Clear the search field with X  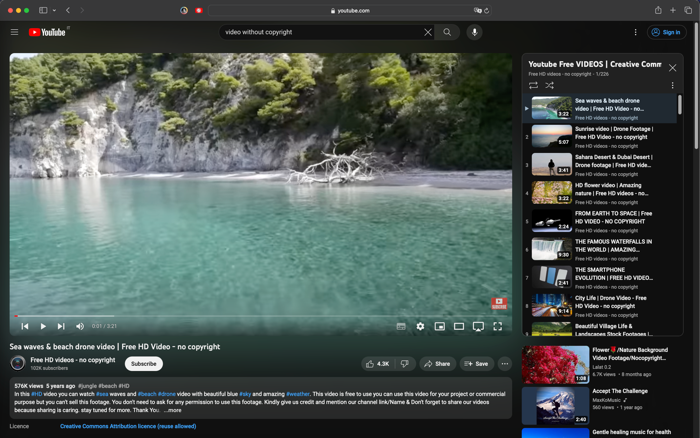[x=428, y=32]
